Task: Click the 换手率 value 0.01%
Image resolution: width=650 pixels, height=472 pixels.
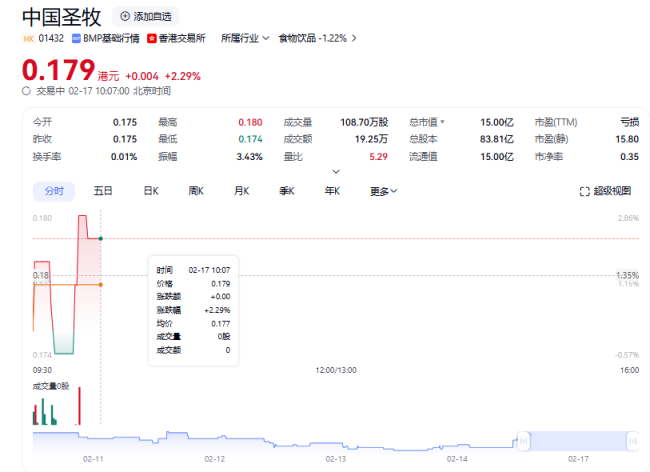Action: pyautogui.click(x=124, y=157)
